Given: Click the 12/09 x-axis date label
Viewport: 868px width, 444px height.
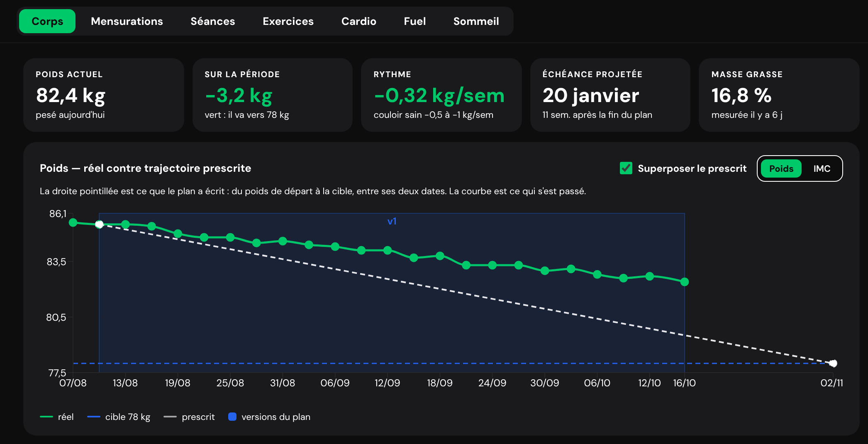Looking at the screenshot, I should 388,383.
